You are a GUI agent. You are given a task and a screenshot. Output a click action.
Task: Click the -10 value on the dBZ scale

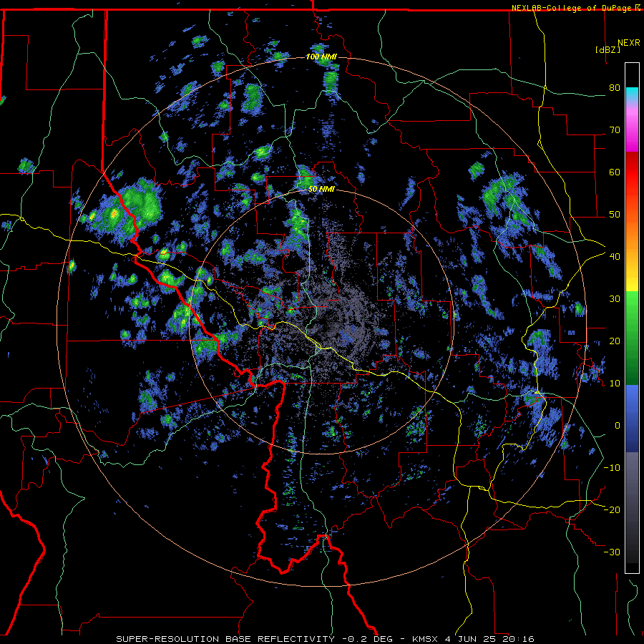[612, 468]
